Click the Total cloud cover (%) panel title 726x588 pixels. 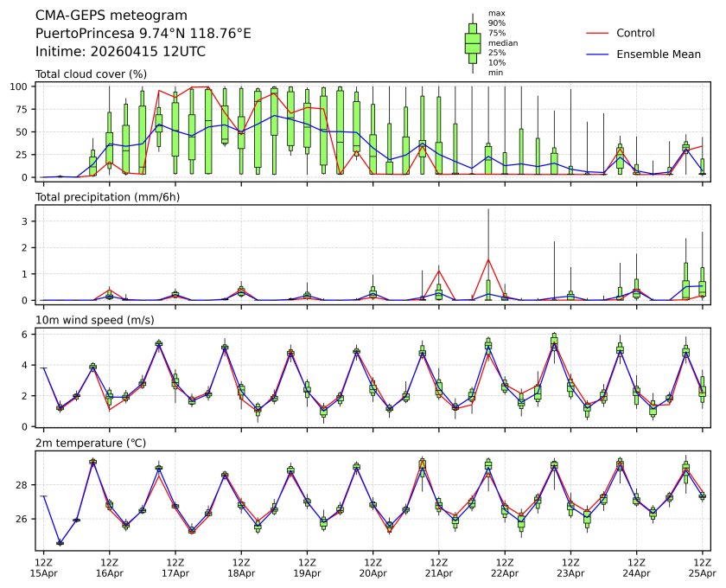pos(91,74)
